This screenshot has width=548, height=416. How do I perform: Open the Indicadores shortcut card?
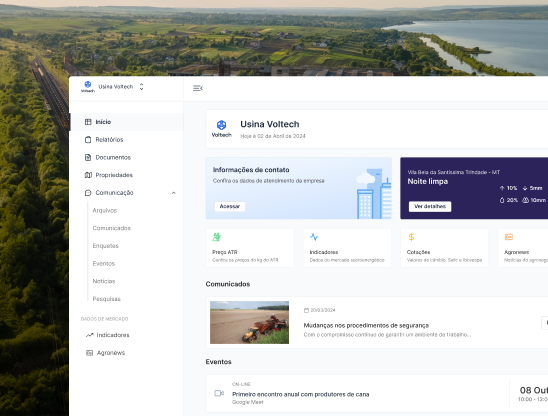point(347,248)
